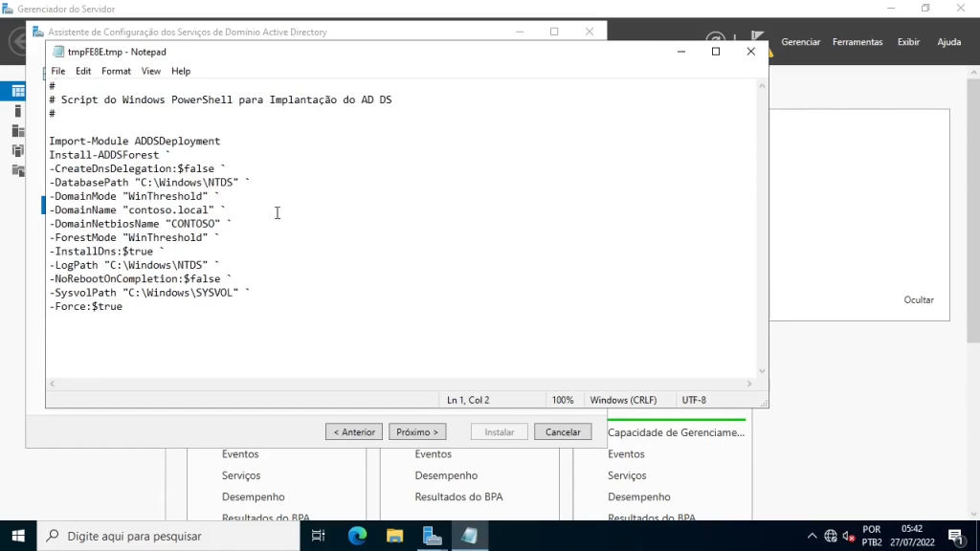Click the -Force:$true line
Image resolution: width=980 pixels, height=551 pixels.
click(x=86, y=306)
